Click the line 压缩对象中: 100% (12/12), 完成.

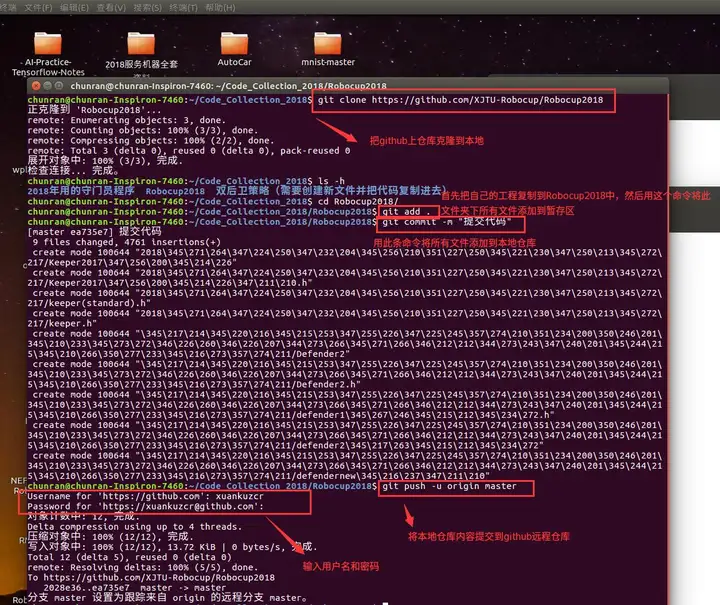[111, 537]
